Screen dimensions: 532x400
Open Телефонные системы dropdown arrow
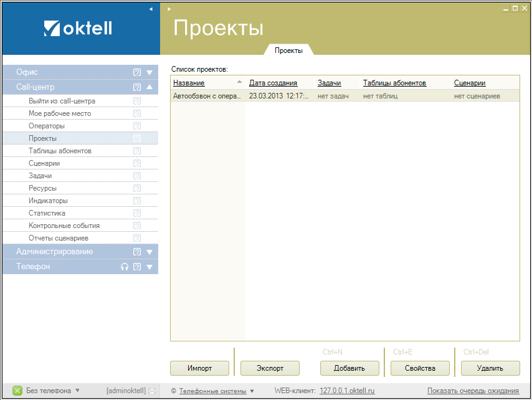click(252, 391)
